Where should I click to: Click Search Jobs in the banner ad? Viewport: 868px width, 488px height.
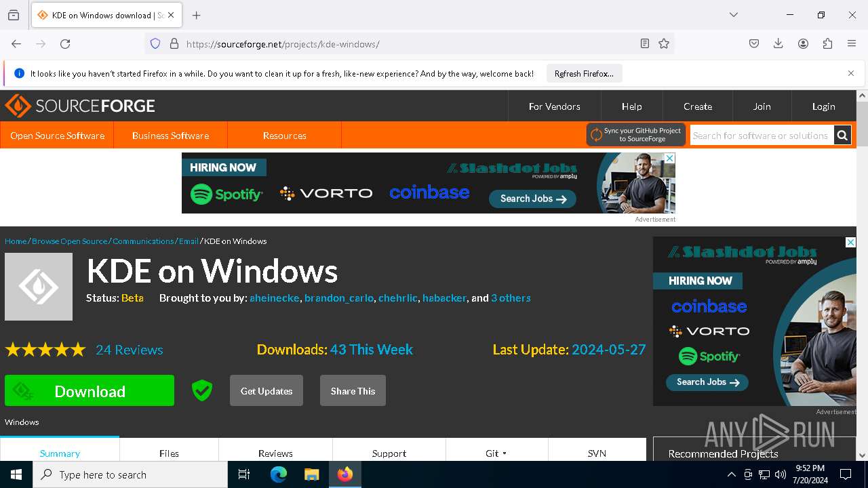[532, 199]
